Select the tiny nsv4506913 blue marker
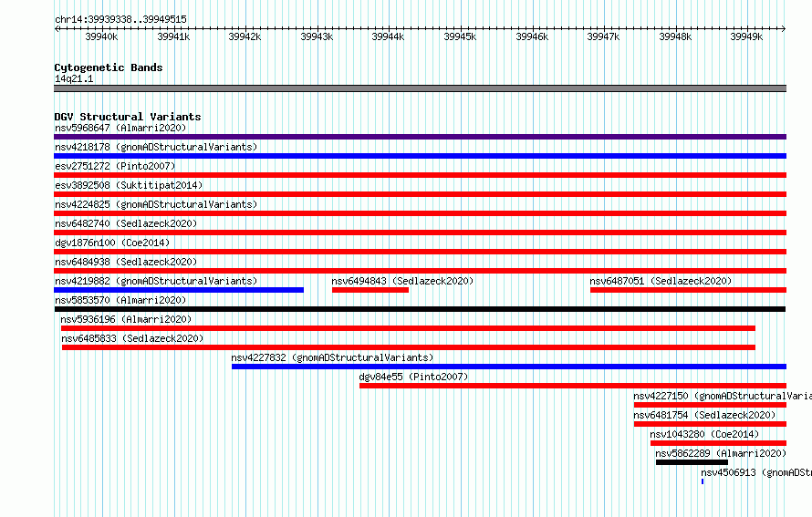This screenshot has width=812, height=517. 703,481
